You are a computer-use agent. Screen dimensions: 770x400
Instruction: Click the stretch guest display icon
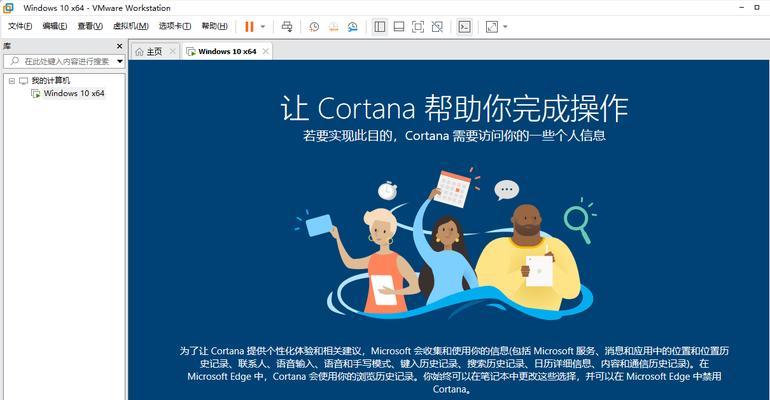click(492, 27)
